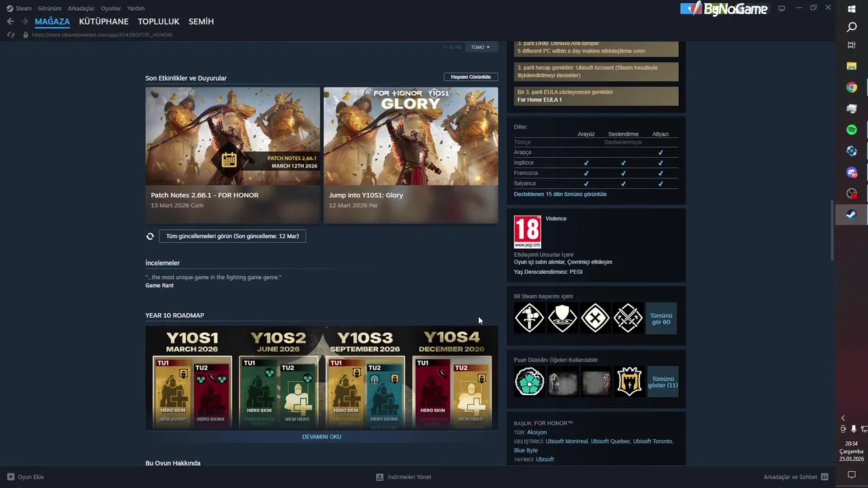
Task: Open the SEMİH profile tab
Action: coord(201,22)
